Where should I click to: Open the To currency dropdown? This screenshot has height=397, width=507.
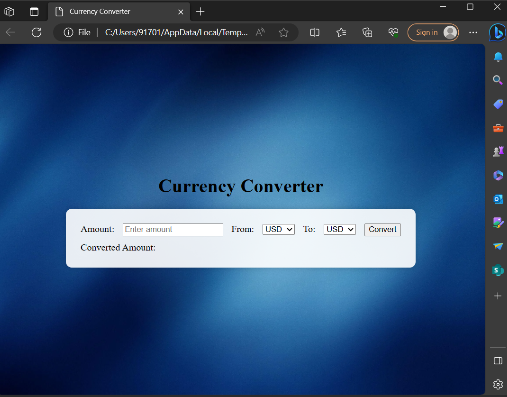tap(339, 229)
